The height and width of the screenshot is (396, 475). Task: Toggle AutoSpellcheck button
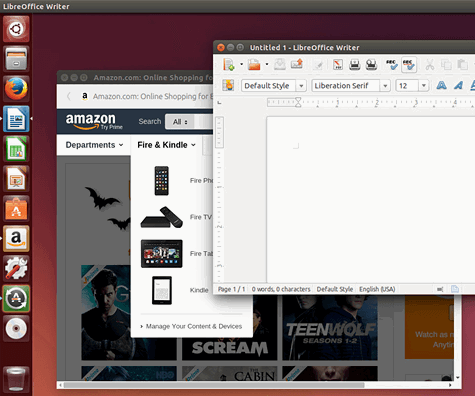(409, 64)
